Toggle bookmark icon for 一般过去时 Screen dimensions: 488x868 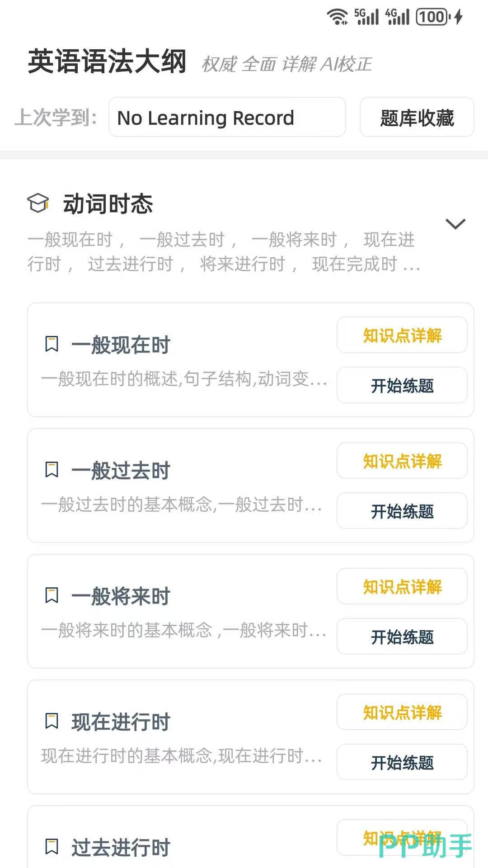pyautogui.click(x=52, y=470)
